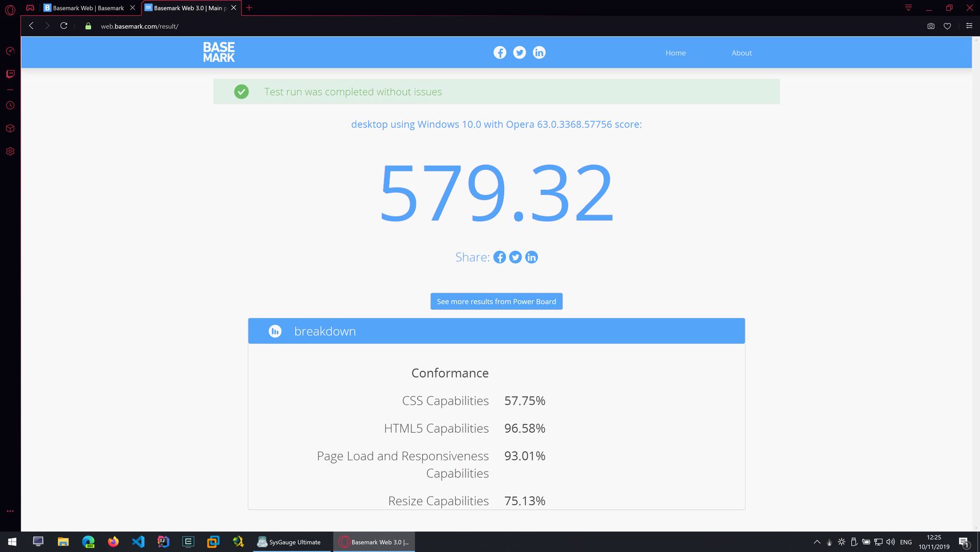Reload the page

tap(64, 26)
